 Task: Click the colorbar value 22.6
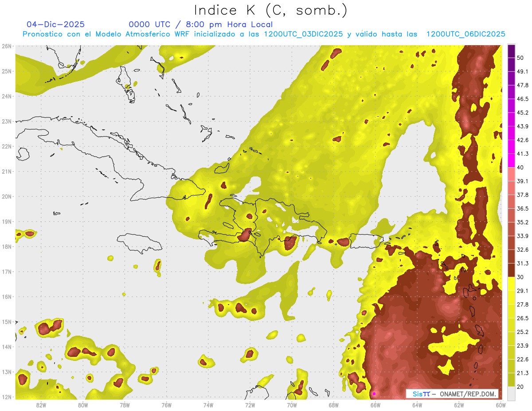(x=522, y=359)
